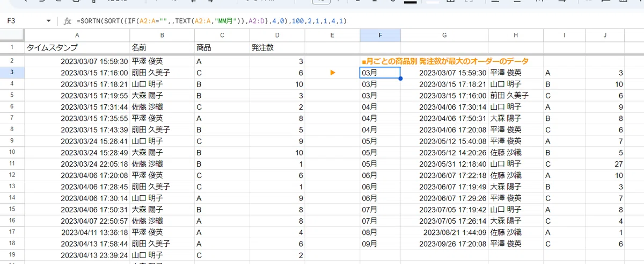Open the Name box dropdown arrow
The height and width of the screenshot is (264, 644).
(49, 22)
